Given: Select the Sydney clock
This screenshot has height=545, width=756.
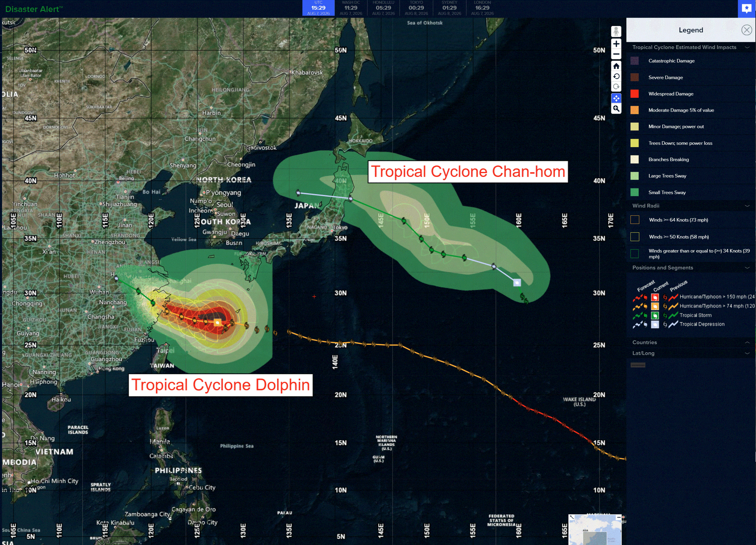Looking at the screenshot, I should (x=449, y=8).
